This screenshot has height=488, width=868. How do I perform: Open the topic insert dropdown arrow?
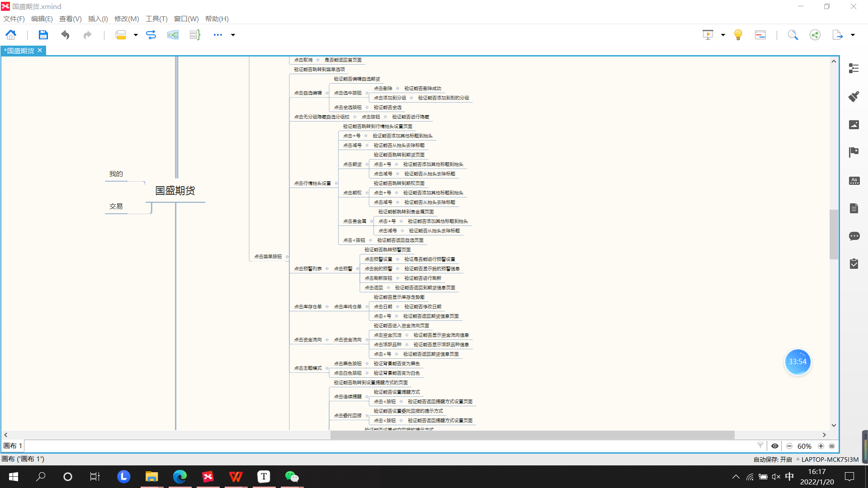[x=135, y=35]
